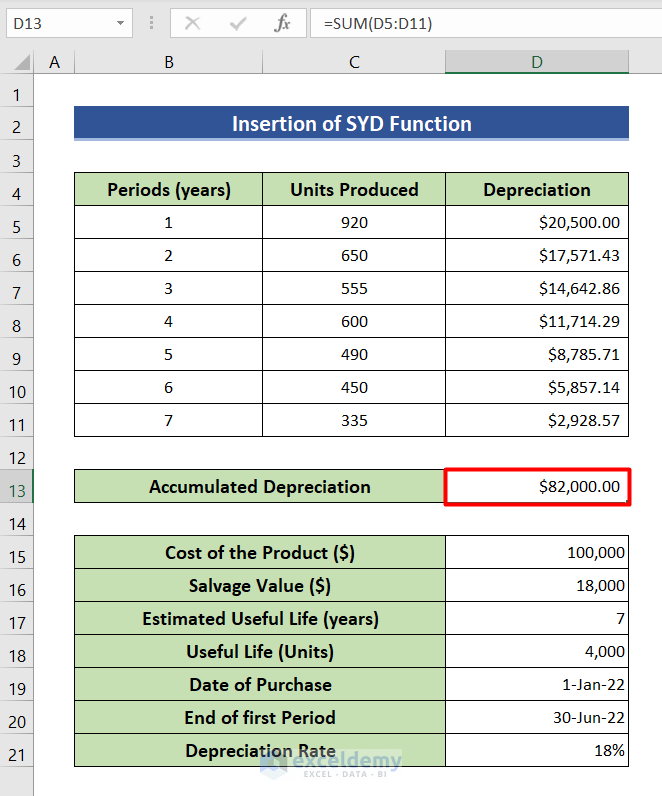Select column A header
Viewport: 662px width, 796px height.
[x=54, y=62]
